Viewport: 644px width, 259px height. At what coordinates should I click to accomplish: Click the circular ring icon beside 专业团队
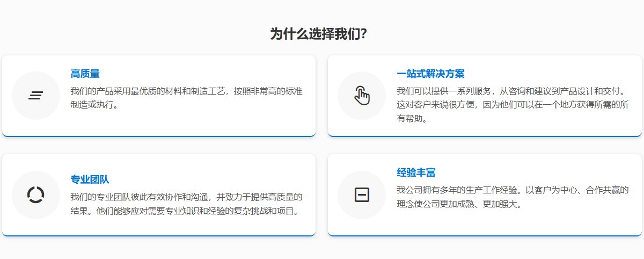36,195
